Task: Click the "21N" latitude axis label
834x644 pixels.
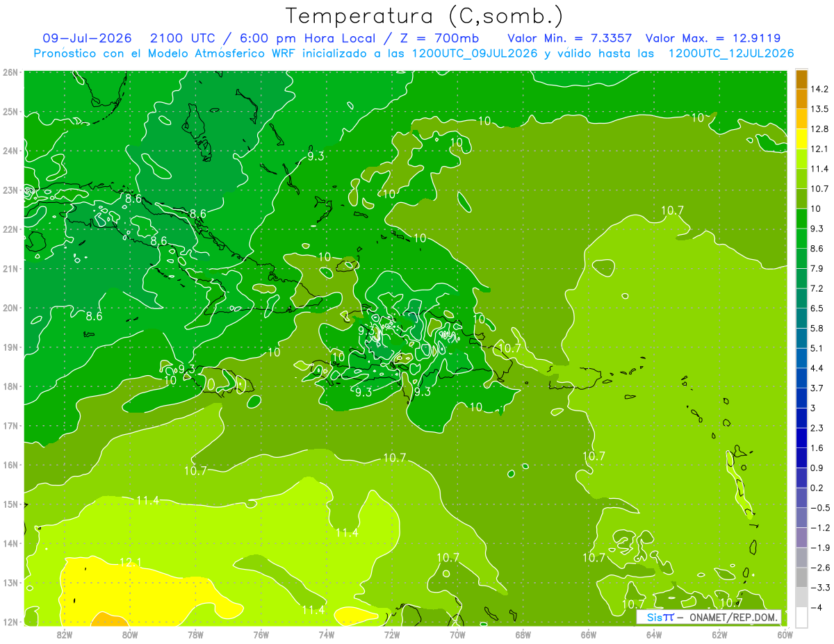Action: [x=10, y=268]
